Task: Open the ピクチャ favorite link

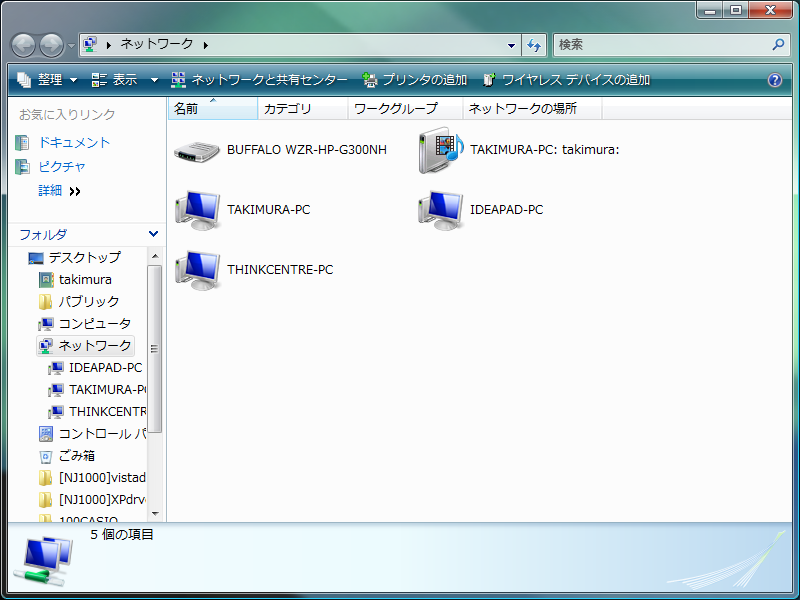Action: pos(62,166)
